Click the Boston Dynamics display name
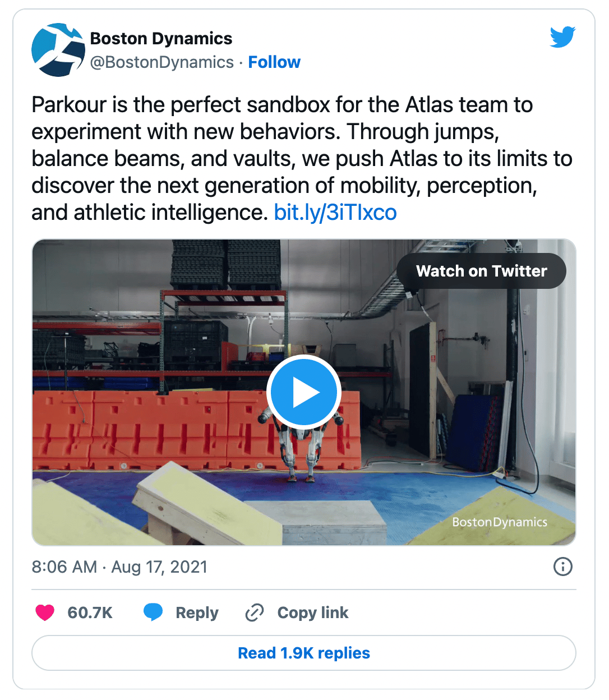 click(x=161, y=39)
